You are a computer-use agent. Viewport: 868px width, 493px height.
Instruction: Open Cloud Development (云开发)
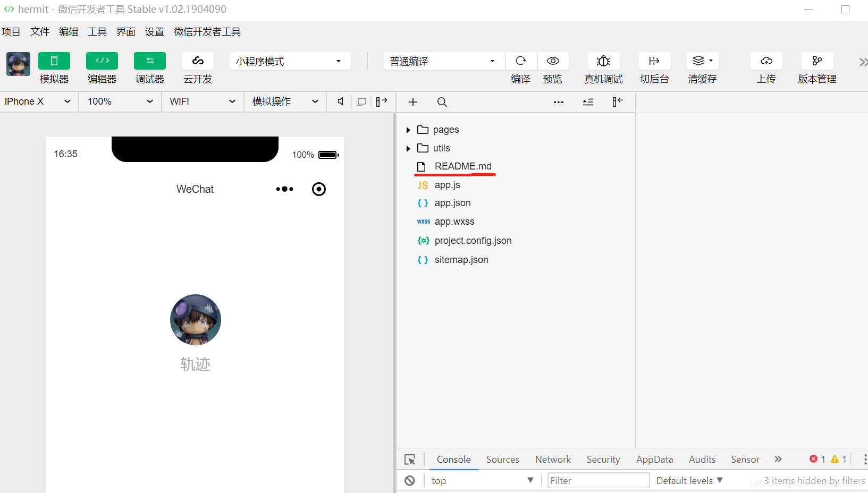click(198, 61)
